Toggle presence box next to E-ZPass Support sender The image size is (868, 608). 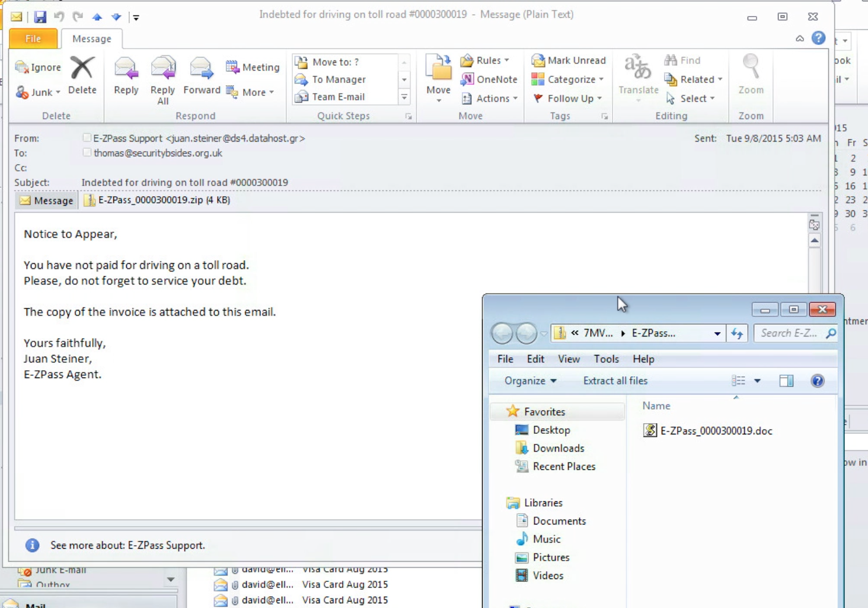pos(87,137)
